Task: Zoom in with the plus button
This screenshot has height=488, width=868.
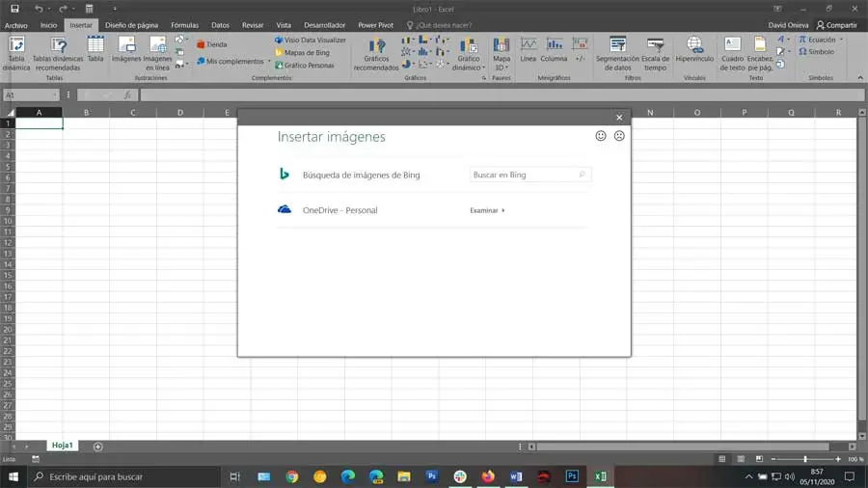Action: pyautogui.click(x=837, y=459)
